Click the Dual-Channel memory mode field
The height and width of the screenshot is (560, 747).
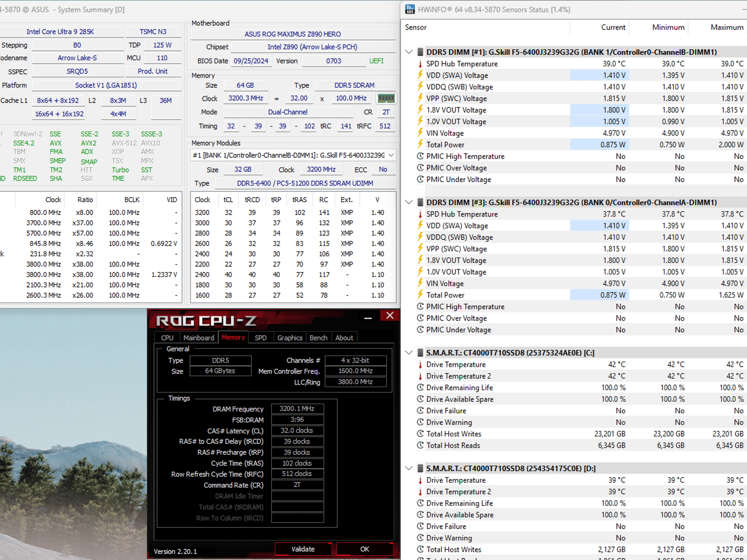[288, 112]
